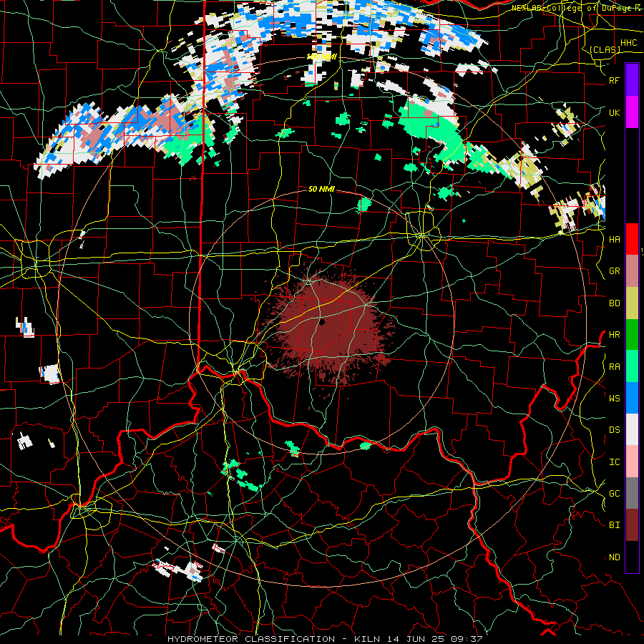The height and width of the screenshot is (644, 644).
Task: Click the NEXLAB College of DuPage credit
Action: coord(576,8)
